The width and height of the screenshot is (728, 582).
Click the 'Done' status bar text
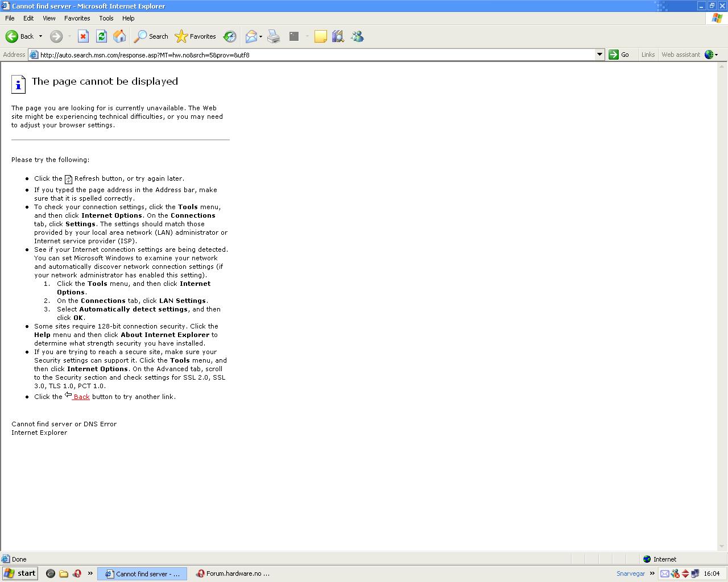coord(19,559)
